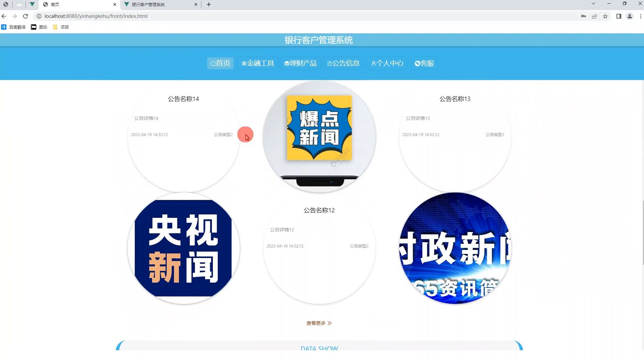Viewport: 644px width, 362px height.
Task: Open the 项目 bookmarks folder
Action: (x=61, y=27)
